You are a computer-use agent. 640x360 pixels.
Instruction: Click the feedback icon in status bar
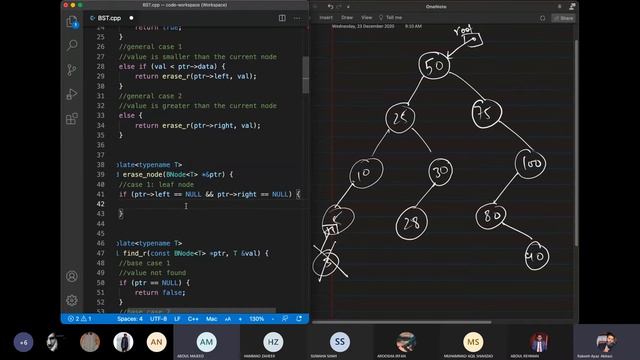(285, 319)
